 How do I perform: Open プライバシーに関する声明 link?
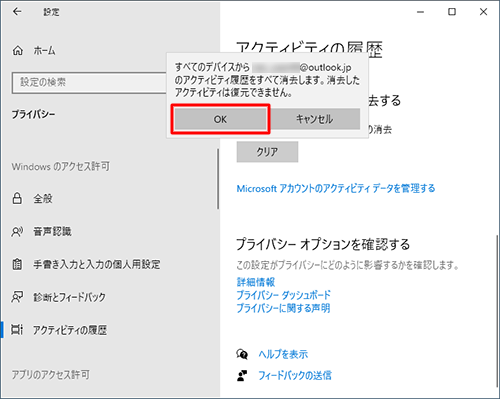(283, 308)
